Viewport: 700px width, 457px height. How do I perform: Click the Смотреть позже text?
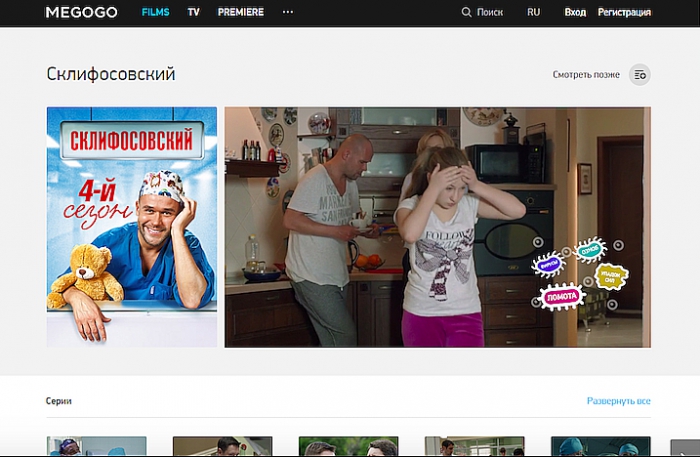[x=586, y=75]
